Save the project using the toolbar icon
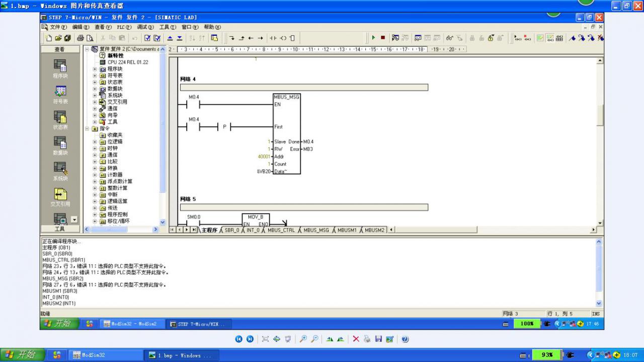This screenshot has width=644, height=362. click(67, 38)
